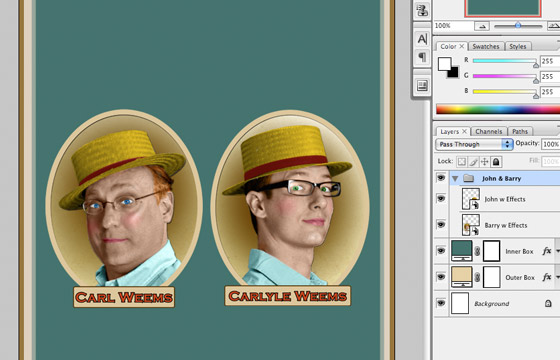560x360 pixels.
Task: Click the Navigator zoom slider
Action: point(518,26)
